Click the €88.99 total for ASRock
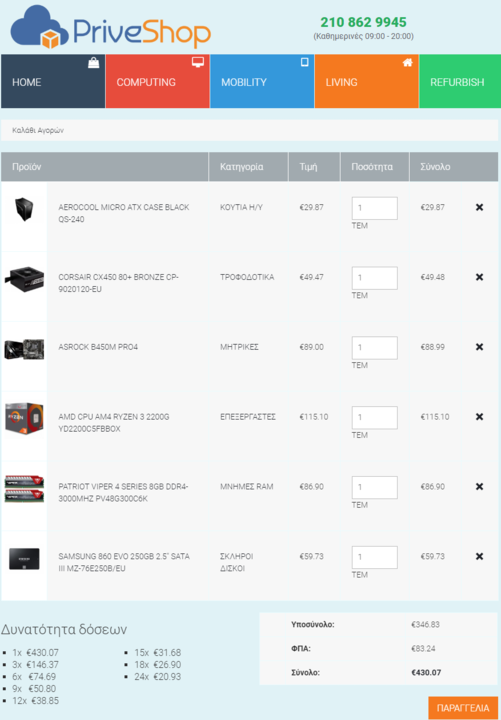Screen dimensions: 501x720 433,347
